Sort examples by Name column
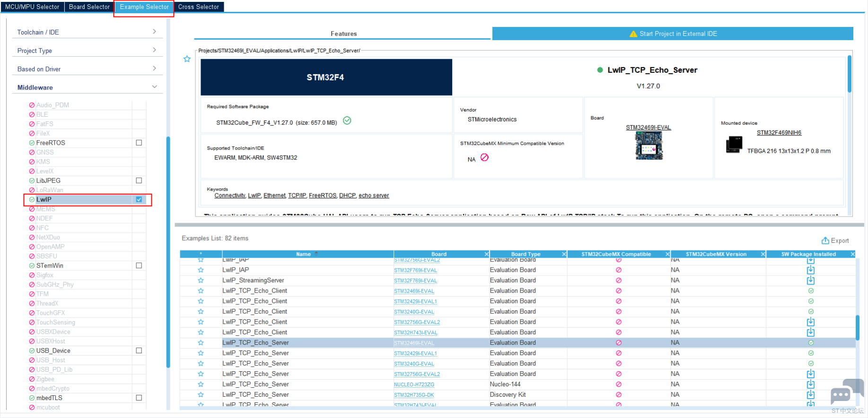 click(x=307, y=254)
